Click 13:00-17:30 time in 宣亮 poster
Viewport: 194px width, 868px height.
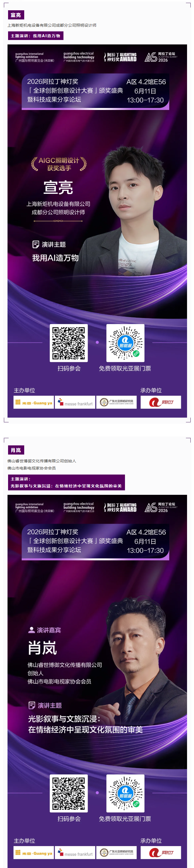(145, 100)
